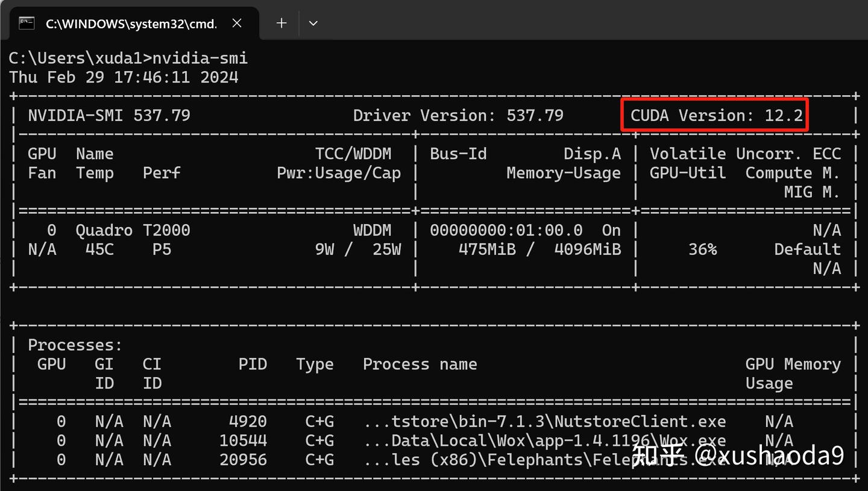Image resolution: width=868 pixels, height=491 pixels.
Task: Click the Wox.exe process path
Action: [545, 441]
